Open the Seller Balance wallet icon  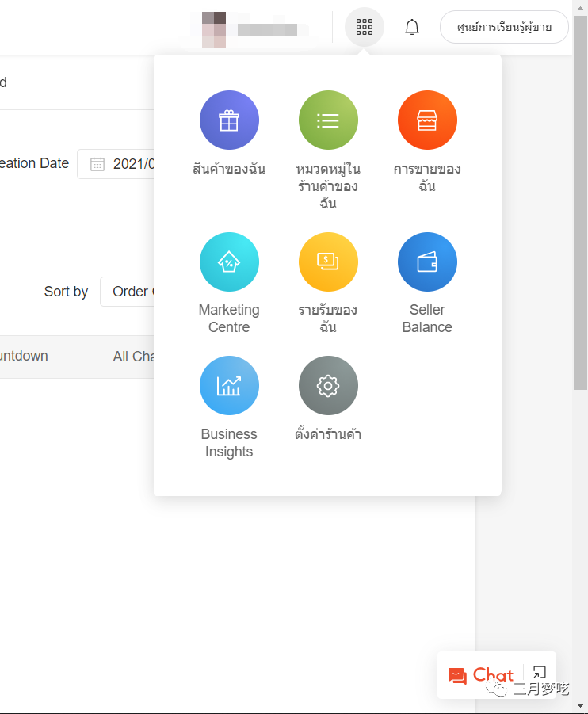[427, 262]
